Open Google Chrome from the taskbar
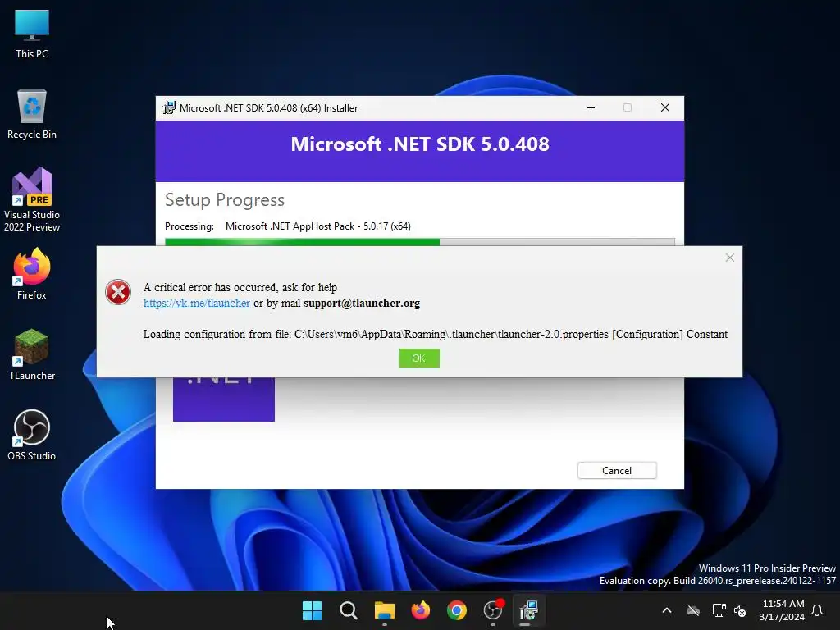Viewport: 840px width, 630px height. click(456, 610)
